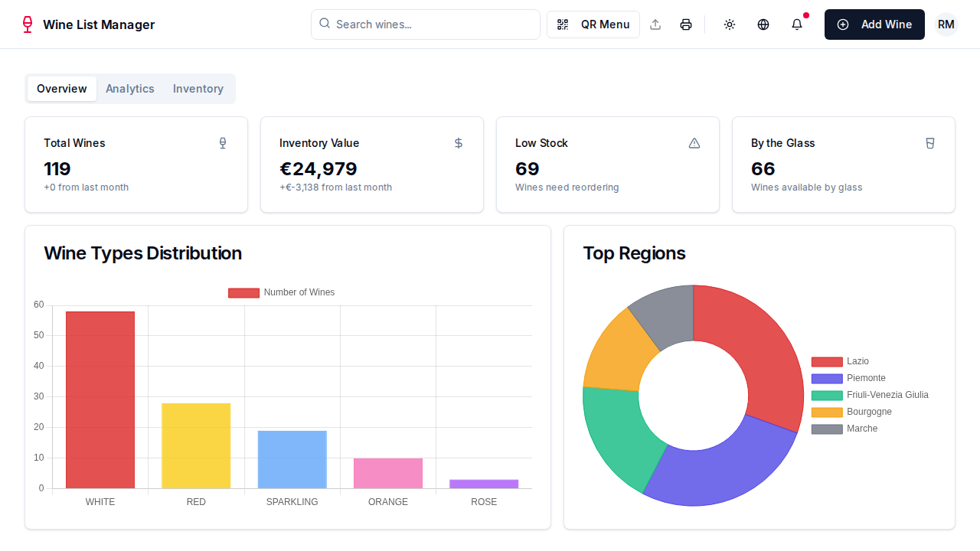
Task: Toggle the light/dark theme sun icon
Action: pos(730,24)
